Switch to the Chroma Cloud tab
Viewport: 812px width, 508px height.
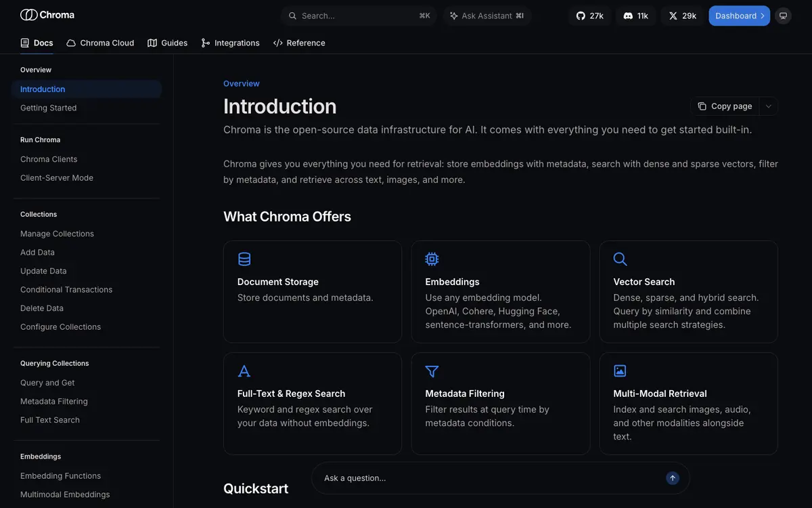[x=100, y=43]
